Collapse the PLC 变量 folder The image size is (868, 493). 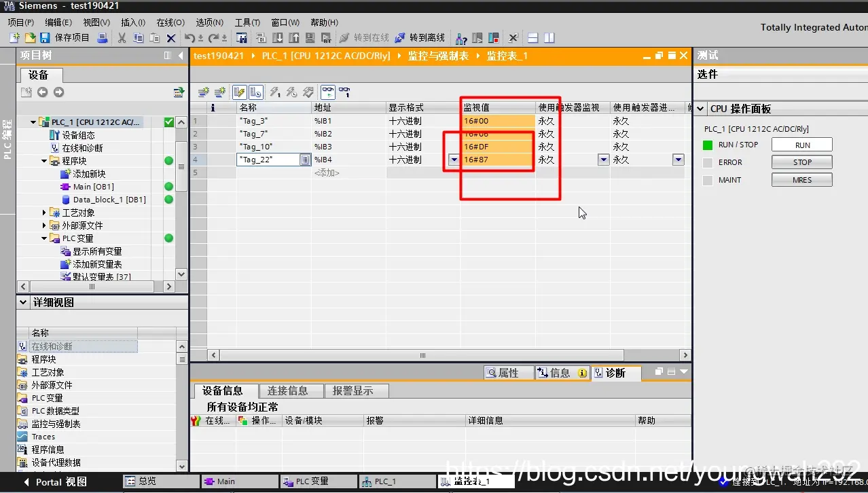tap(45, 238)
